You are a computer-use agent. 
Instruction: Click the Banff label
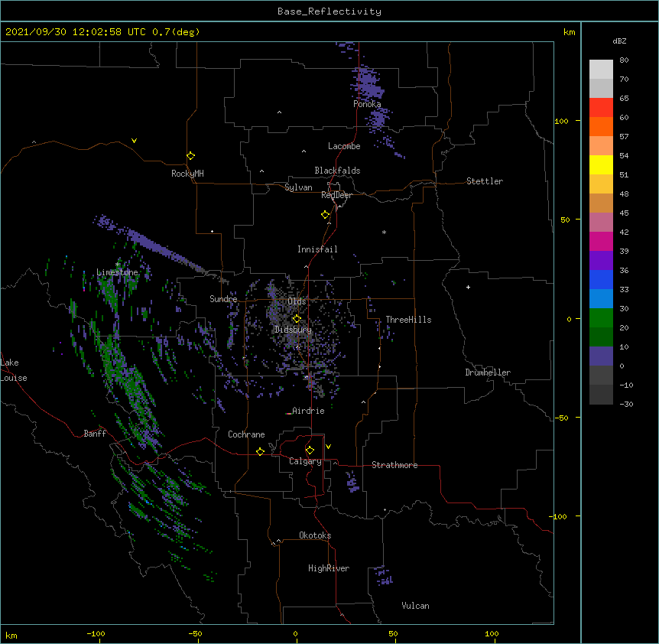point(95,434)
